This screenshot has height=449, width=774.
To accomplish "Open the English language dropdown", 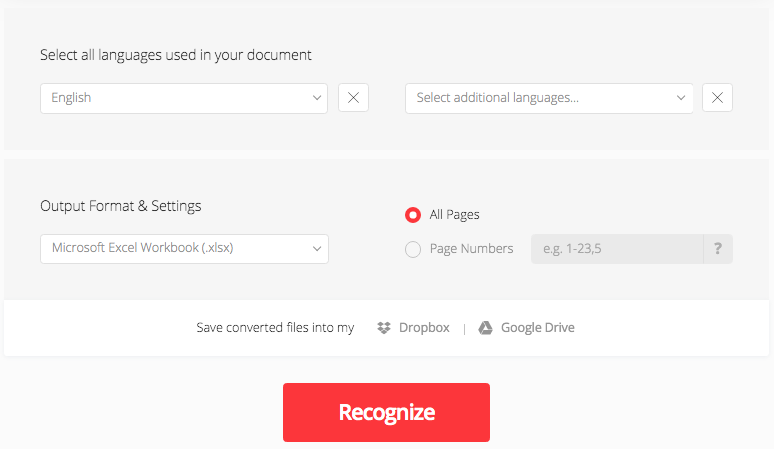I will [x=175, y=98].
